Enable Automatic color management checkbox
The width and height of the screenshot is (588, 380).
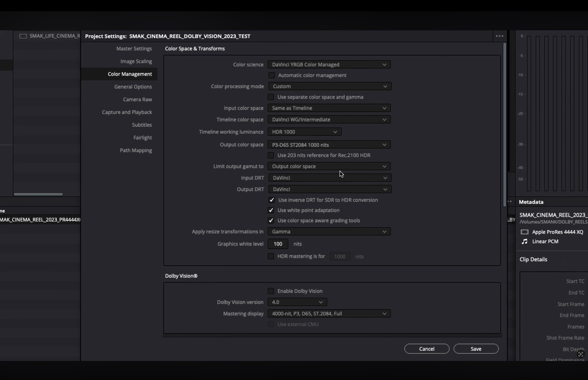pyautogui.click(x=271, y=75)
